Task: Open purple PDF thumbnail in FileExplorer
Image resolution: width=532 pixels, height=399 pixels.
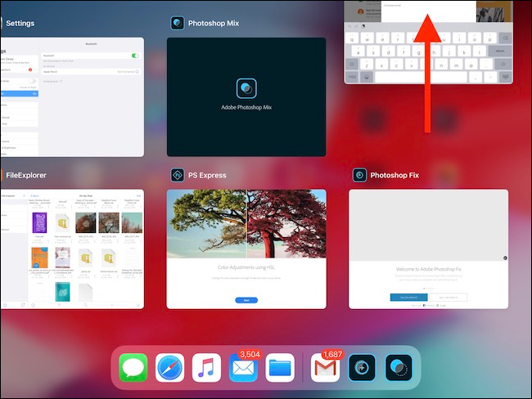Action: 39,222
